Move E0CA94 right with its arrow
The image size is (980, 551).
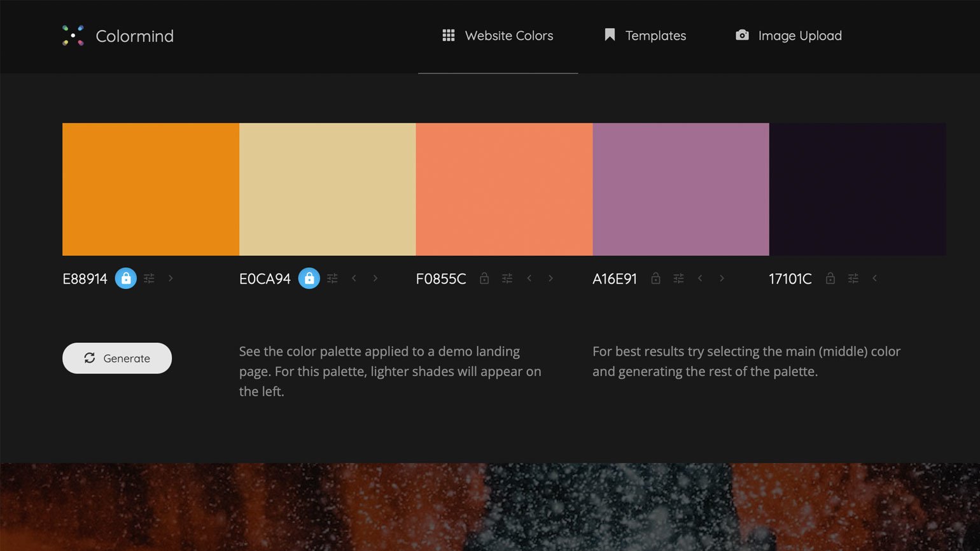tap(375, 278)
